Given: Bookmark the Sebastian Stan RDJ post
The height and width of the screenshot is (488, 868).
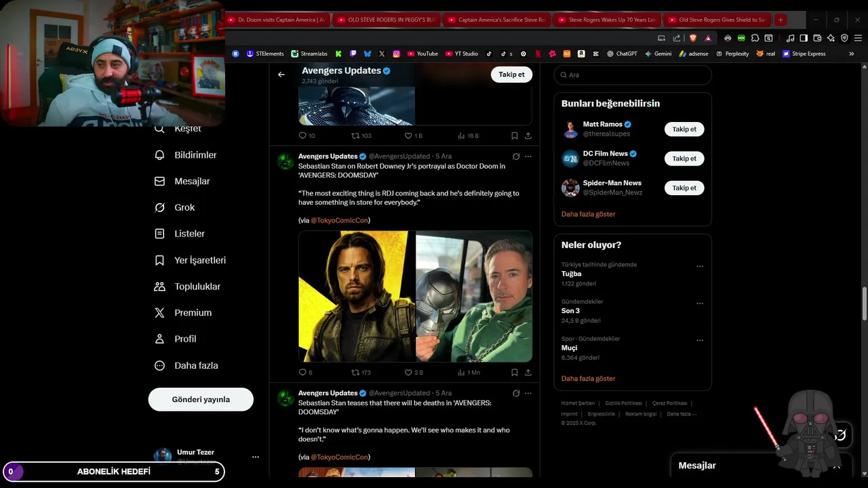Looking at the screenshot, I should 515,372.
